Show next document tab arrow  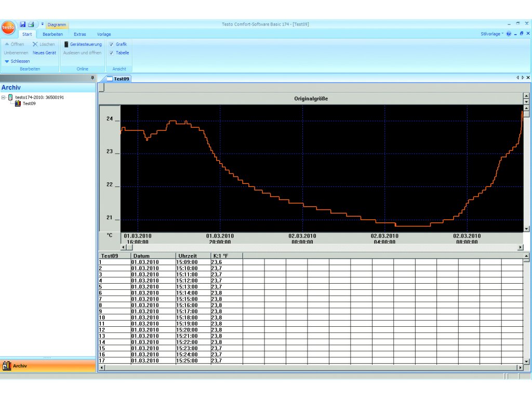[x=523, y=78]
